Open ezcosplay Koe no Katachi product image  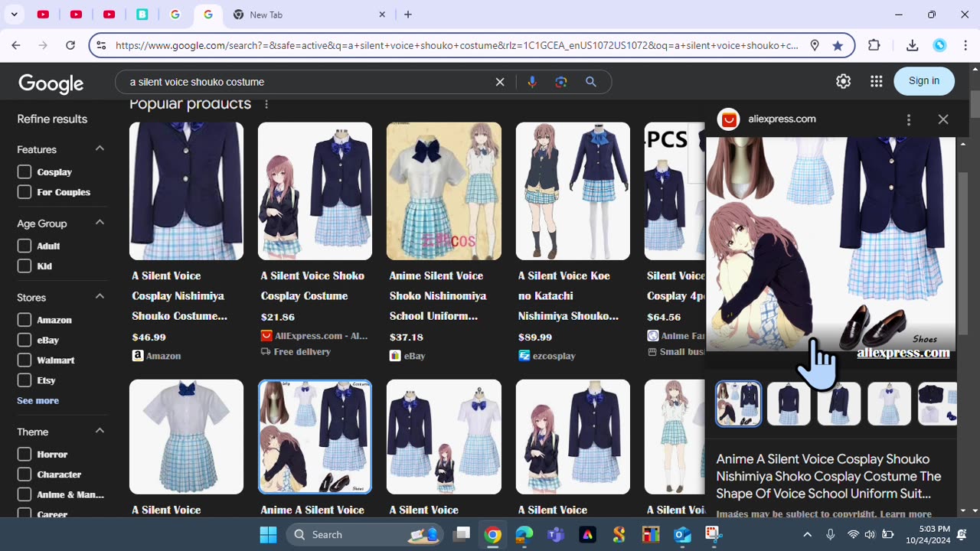[573, 191]
